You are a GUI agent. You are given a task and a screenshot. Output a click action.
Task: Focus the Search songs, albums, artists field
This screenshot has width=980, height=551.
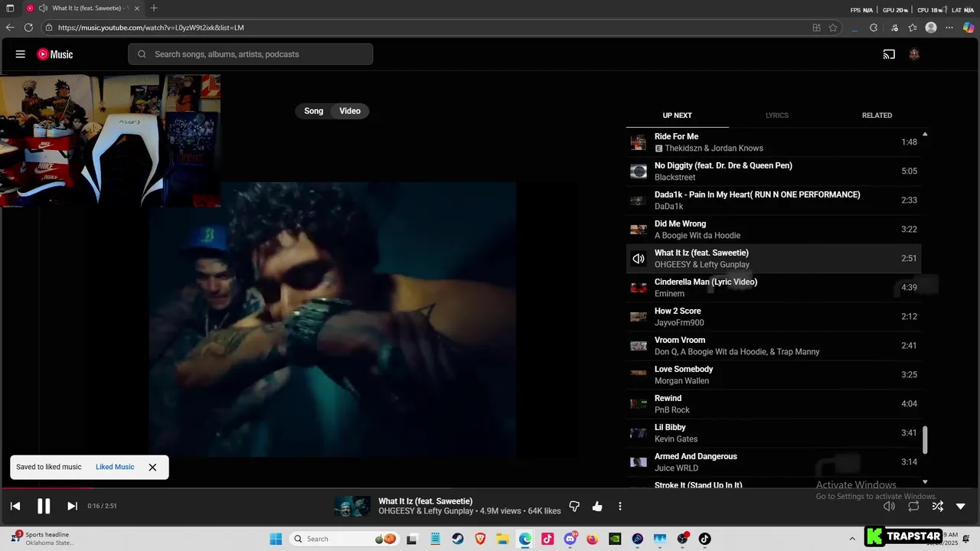(x=250, y=54)
